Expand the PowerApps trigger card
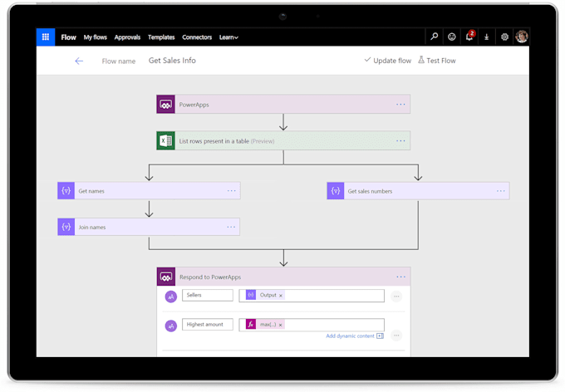Screen dimensions: 565x392 283,105
